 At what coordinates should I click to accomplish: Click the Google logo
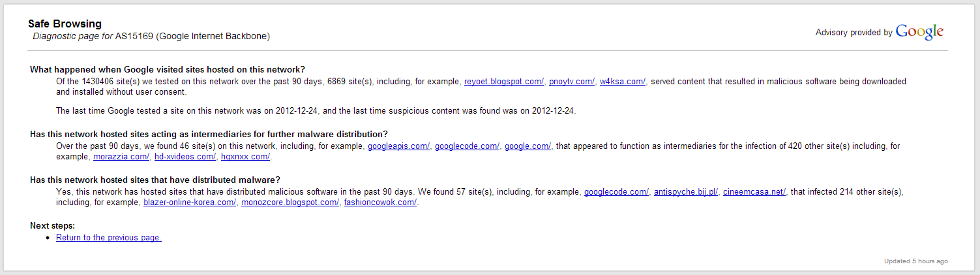tap(919, 32)
